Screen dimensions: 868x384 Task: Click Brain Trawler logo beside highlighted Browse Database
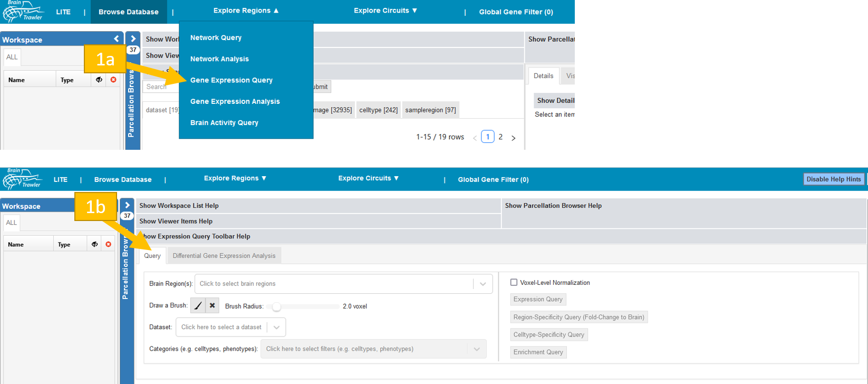[x=24, y=12]
